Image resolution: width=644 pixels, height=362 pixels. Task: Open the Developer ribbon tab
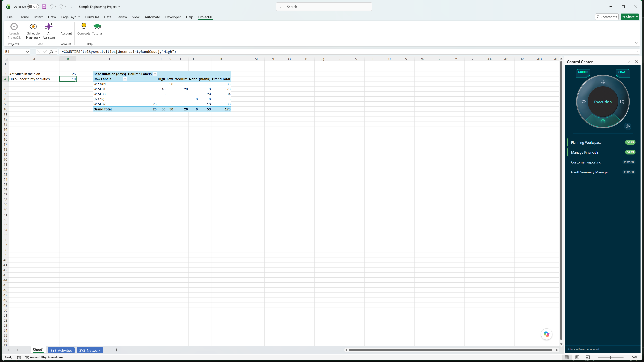173,17
